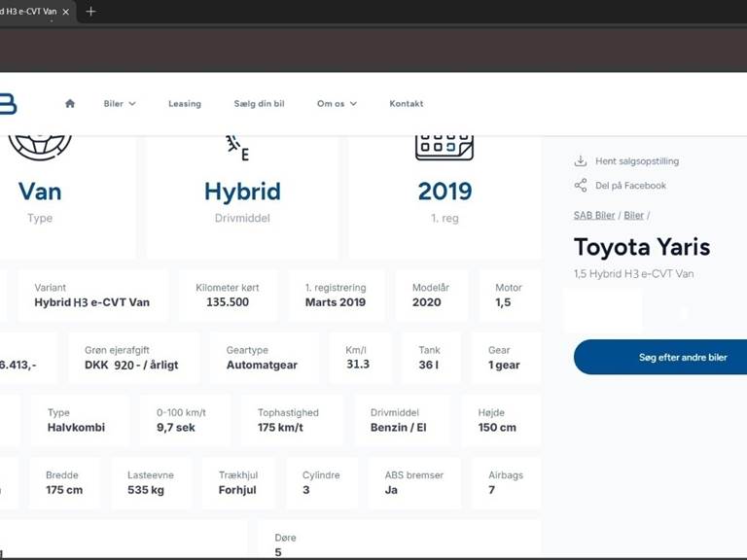747x560 pixels.
Task: Expand the Om os dropdown menu
Action: tap(337, 104)
